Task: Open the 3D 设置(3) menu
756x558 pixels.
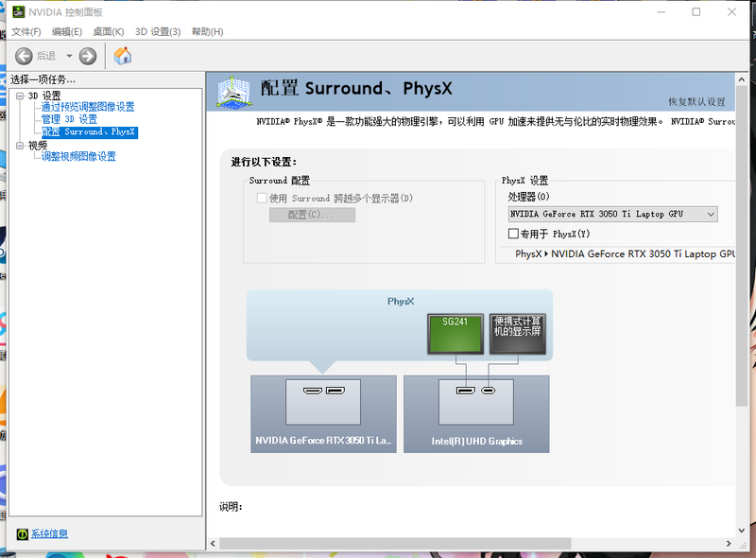Action: [x=158, y=32]
